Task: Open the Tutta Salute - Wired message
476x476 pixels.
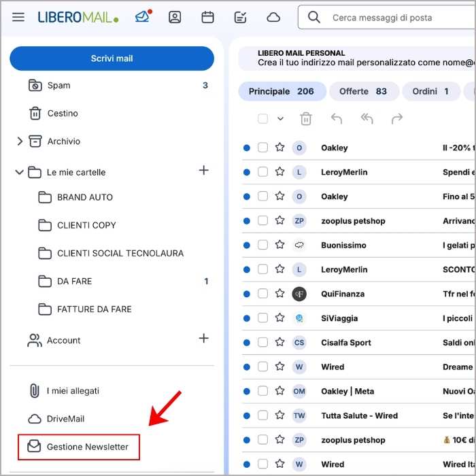Action: (x=359, y=415)
